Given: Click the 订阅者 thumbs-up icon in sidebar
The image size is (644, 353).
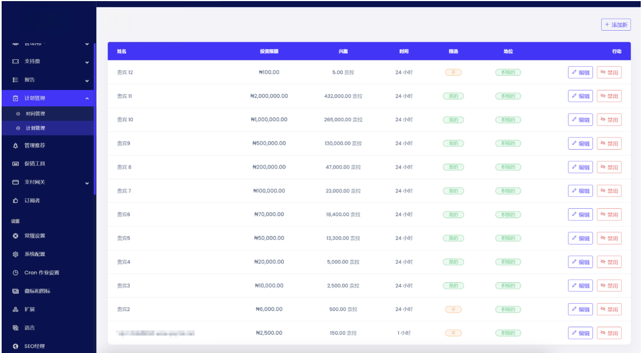Looking at the screenshot, I should [x=15, y=201].
